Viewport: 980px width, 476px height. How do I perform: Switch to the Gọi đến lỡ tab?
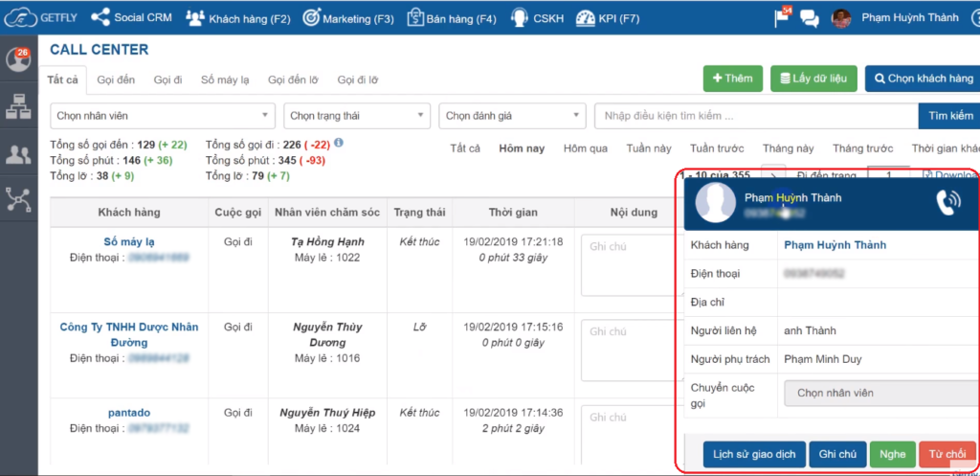coord(295,80)
